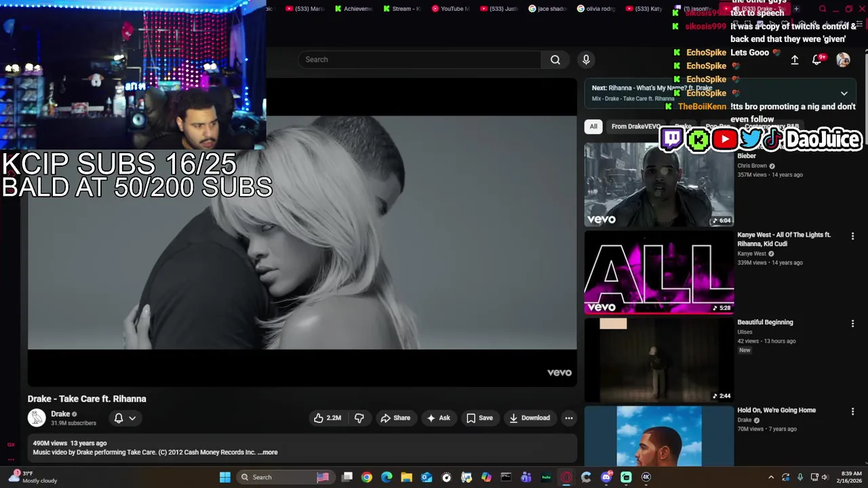Image resolution: width=868 pixels, height=488 pixels.
Task: Open a new browser tab
Action: pyautogui.click(x=796, y=9)
